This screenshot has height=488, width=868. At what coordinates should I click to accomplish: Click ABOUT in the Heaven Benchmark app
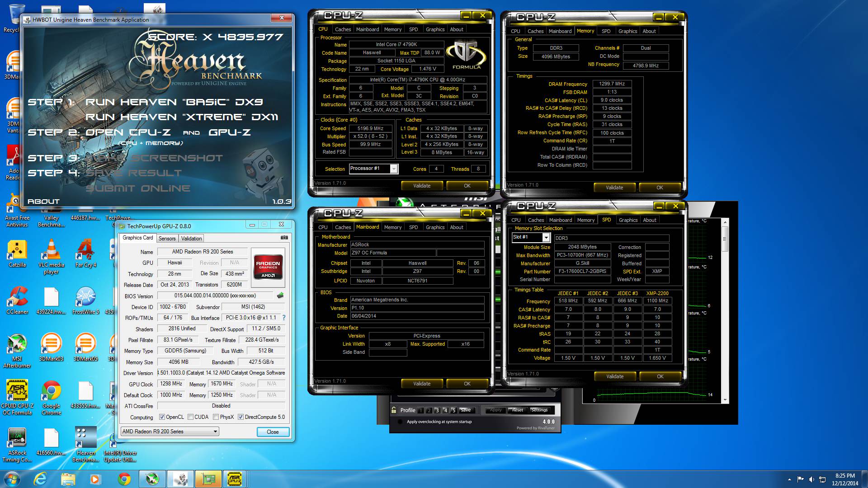tap(43, 202)
